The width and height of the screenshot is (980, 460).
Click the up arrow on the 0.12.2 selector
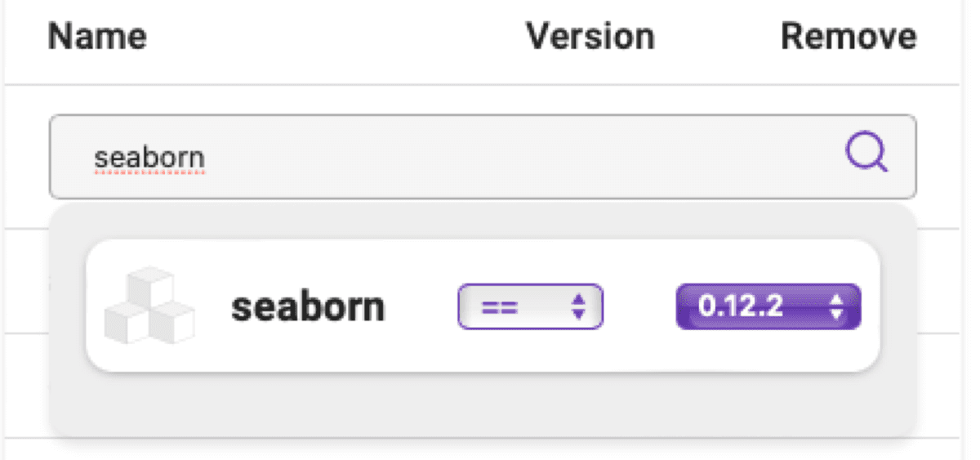[x=836, y=300]
